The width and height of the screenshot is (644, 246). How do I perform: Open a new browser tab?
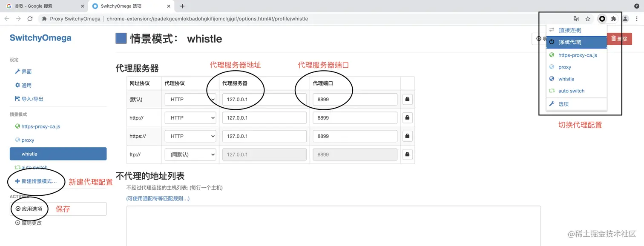pos(182,6)
